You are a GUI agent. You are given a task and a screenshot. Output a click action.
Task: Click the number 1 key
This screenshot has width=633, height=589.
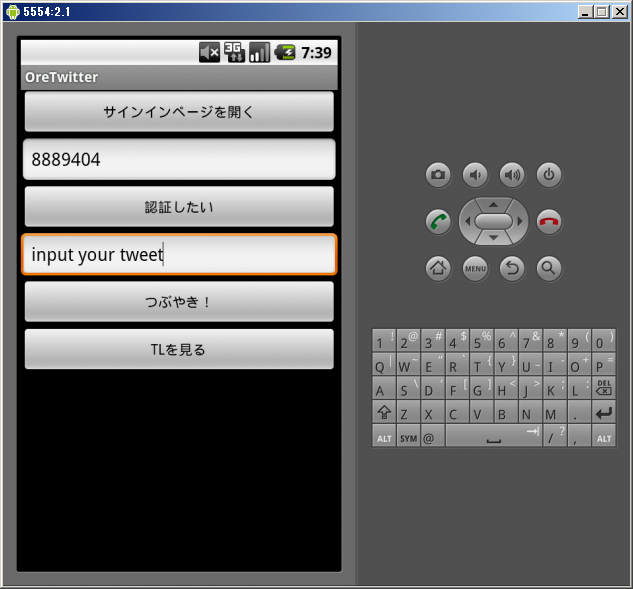(384, 341)
